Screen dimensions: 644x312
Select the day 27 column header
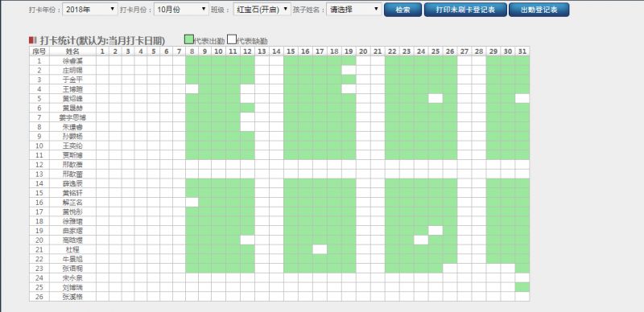pyautogui.click(x=464, y=51)
